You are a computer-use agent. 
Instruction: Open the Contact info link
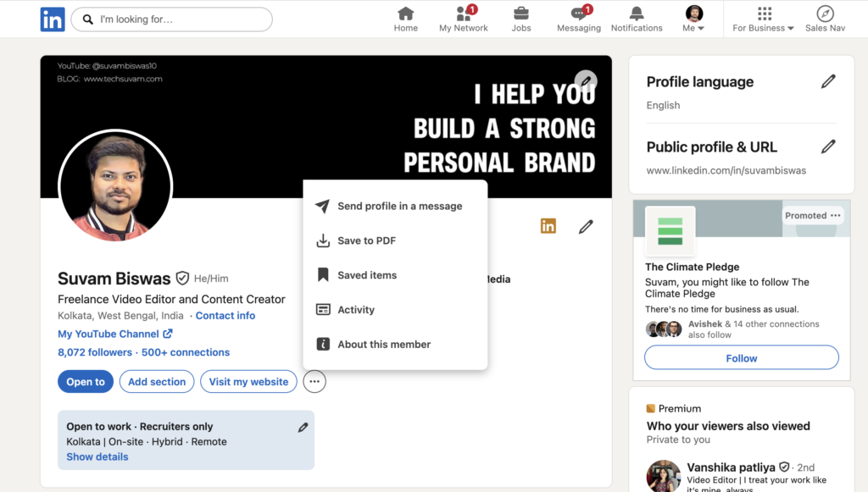click(225, 316)
